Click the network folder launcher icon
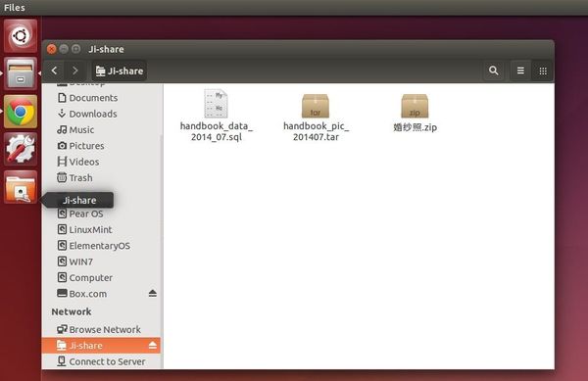 click(x=21, y=187)
